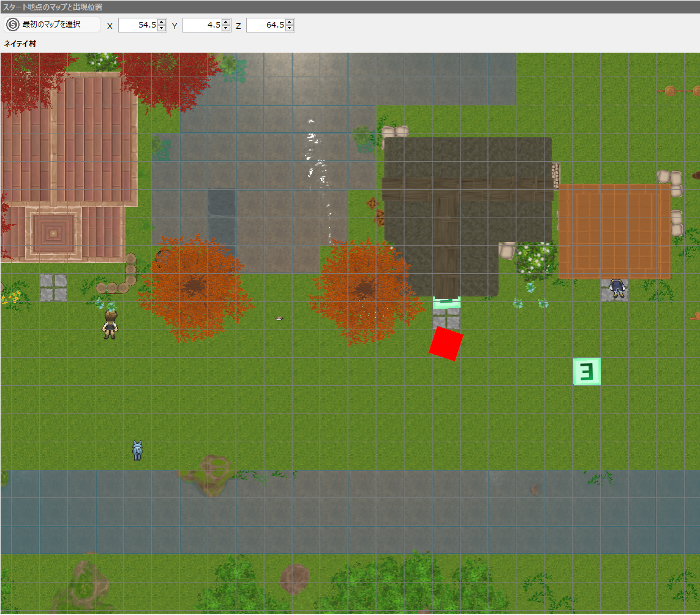Increment the Y value using the up spinner

click(226, 22)
